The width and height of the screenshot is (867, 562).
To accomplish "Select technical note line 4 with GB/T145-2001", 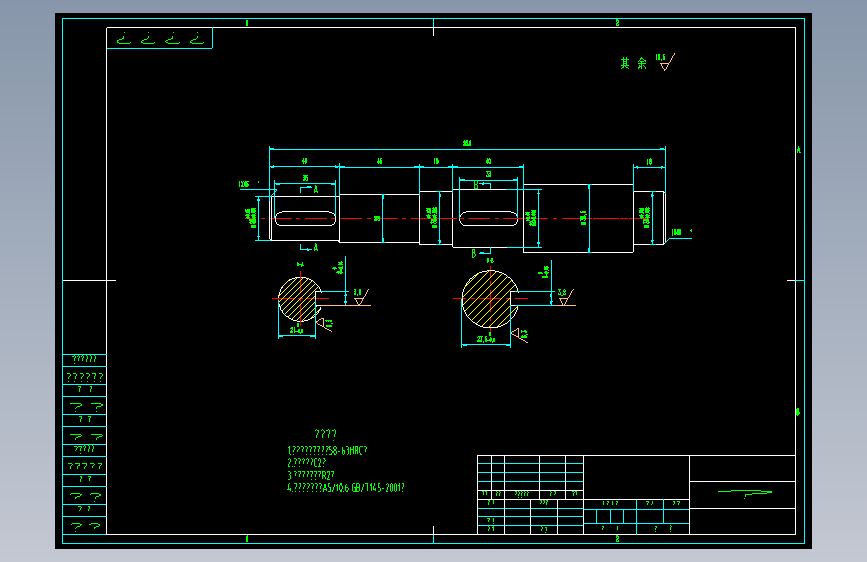I will [x=346, y=488].
